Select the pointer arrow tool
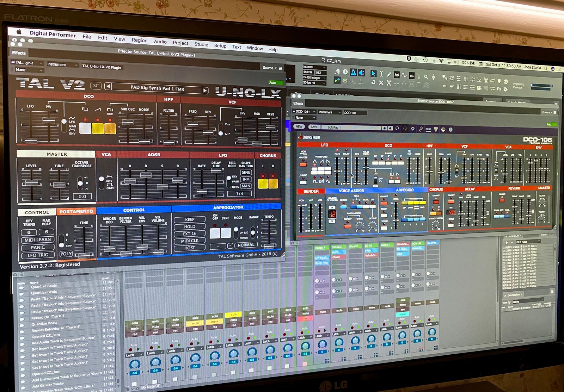 [x=373, y=73]
